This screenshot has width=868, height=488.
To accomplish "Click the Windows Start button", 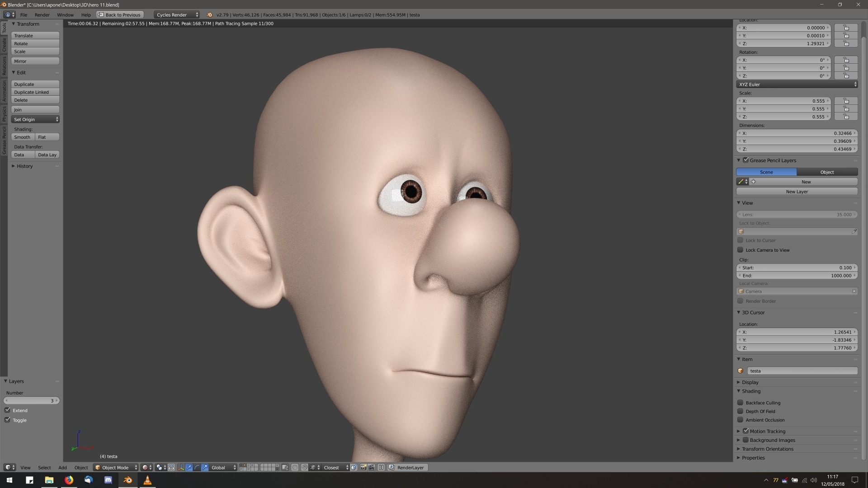I will (9, 480).
